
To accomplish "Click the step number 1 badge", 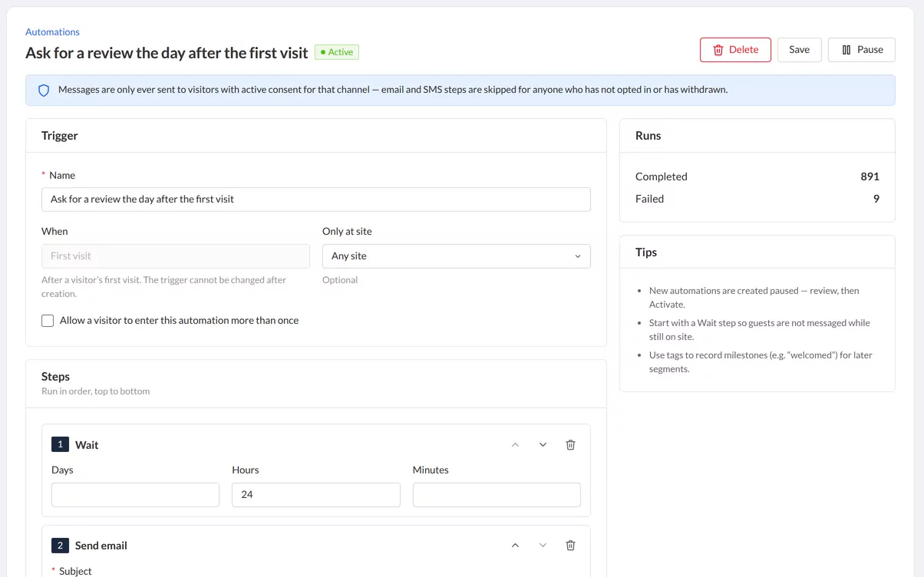I will point(60,445).
